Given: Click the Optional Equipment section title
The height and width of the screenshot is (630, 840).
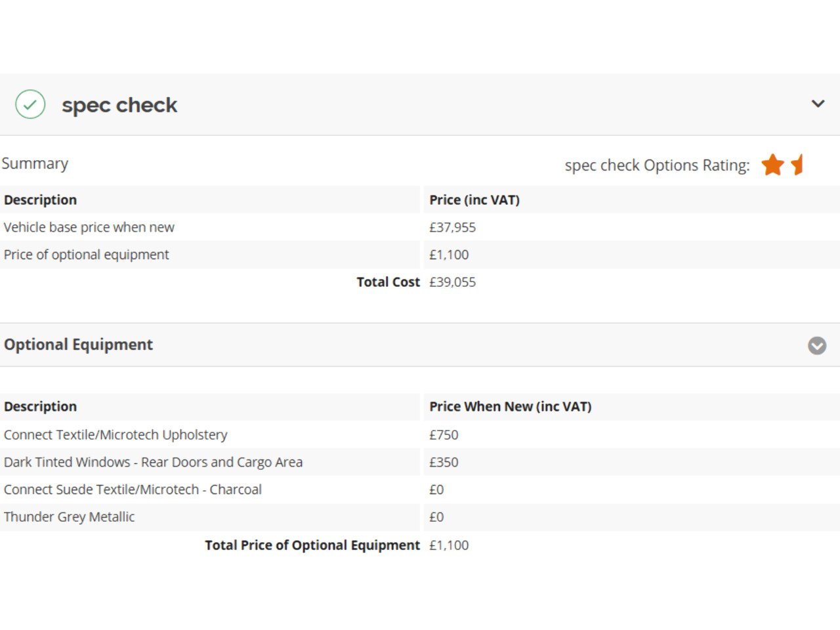Looking at the screenshot, I should click(x=78, y=345).
